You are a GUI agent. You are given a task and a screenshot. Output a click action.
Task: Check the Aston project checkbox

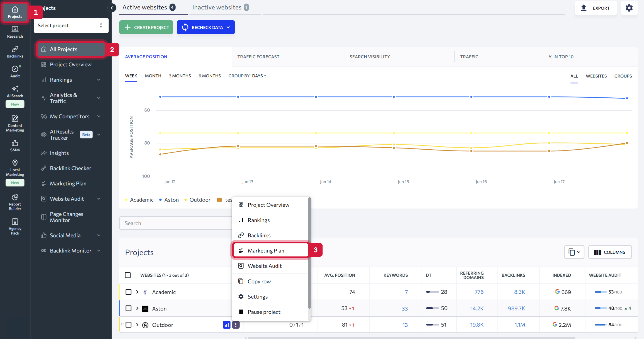click(128, 308)
